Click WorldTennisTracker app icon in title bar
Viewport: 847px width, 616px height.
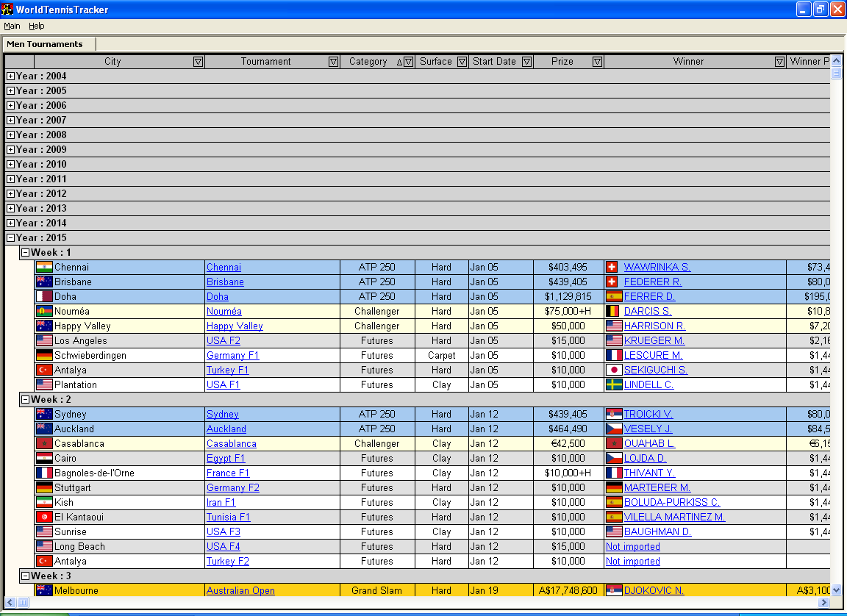[7, 9]
